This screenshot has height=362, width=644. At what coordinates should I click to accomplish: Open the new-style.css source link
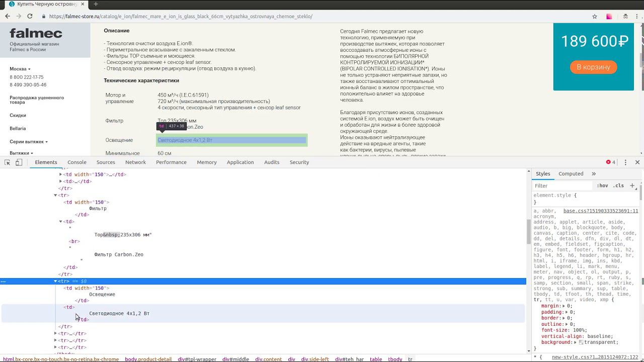[595, 357]
